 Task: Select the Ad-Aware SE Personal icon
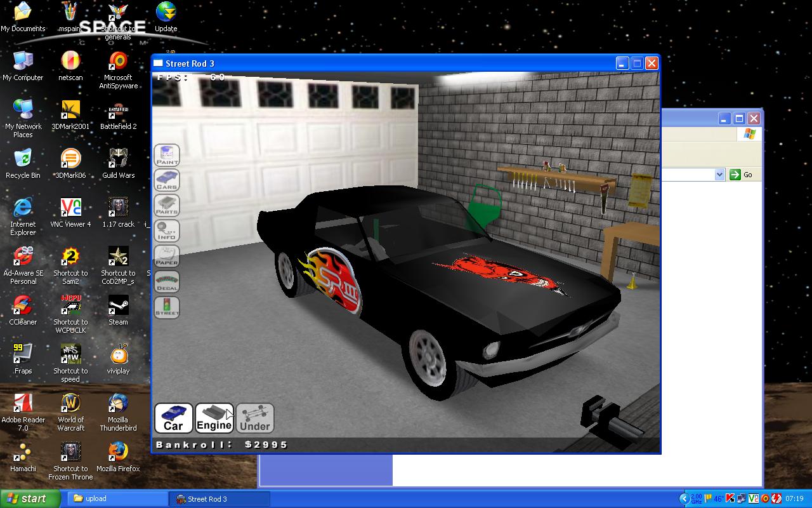coord(23,265)
